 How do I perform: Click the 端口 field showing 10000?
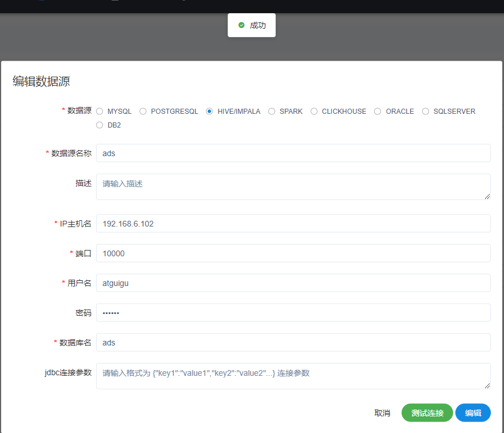point(293,253)
